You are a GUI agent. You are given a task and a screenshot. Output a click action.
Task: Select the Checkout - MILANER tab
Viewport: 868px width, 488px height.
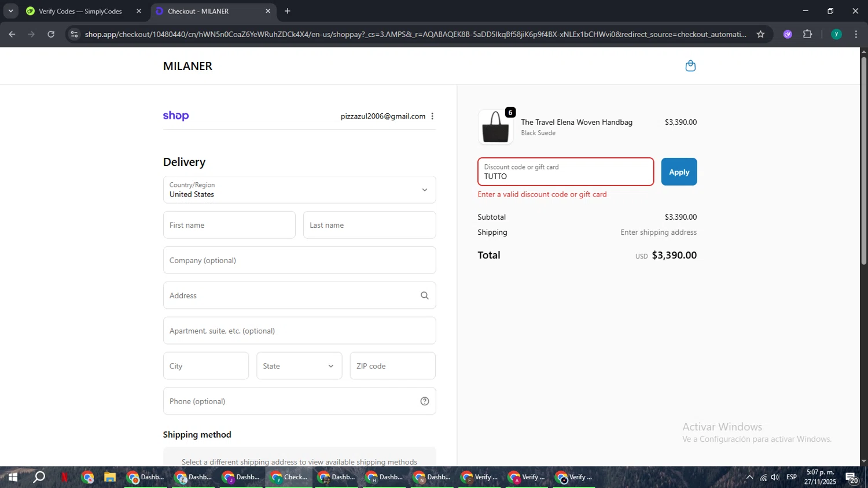tap(214, 11)
